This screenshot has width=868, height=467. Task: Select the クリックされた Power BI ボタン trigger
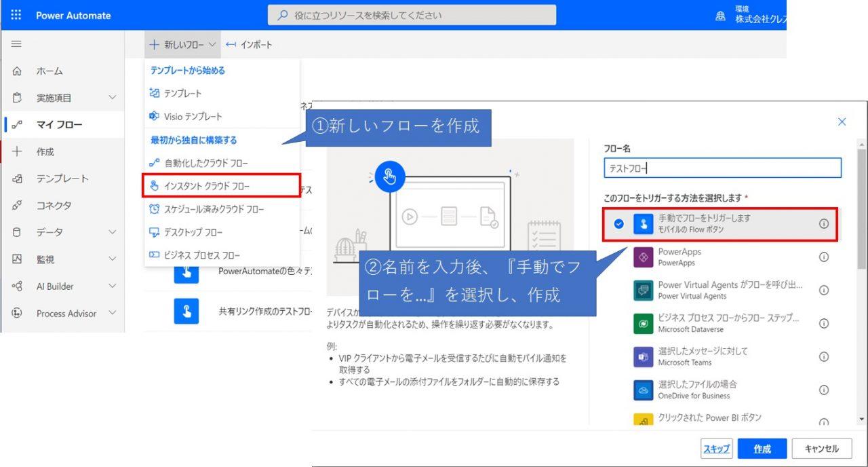click(x=721, y=418)
